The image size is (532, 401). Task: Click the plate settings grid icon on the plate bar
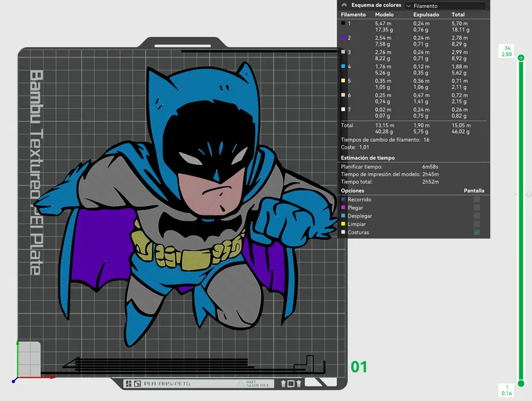point(129,382)
